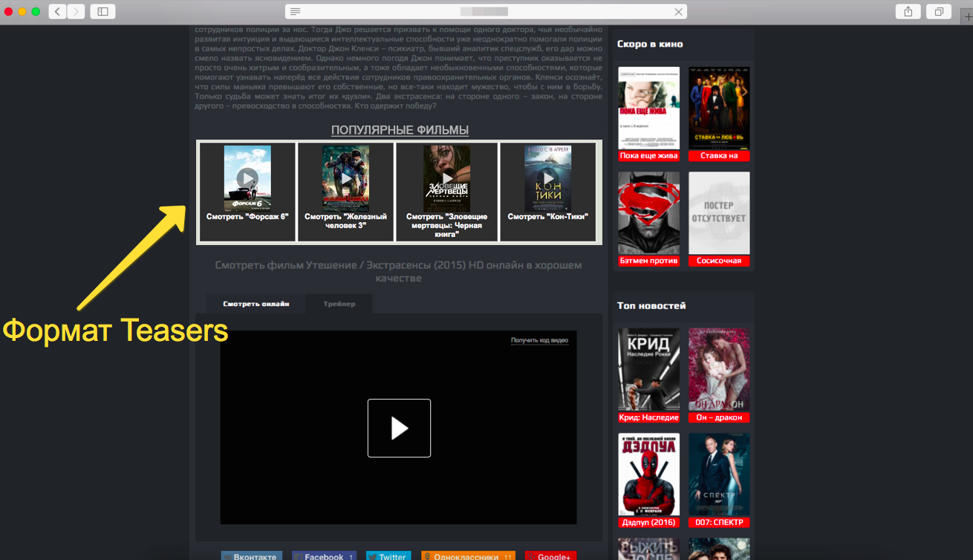This screenshot has height=560, width=973.
Task: Open the Сосисочная placeholder poster
Action: pos(719,214)
